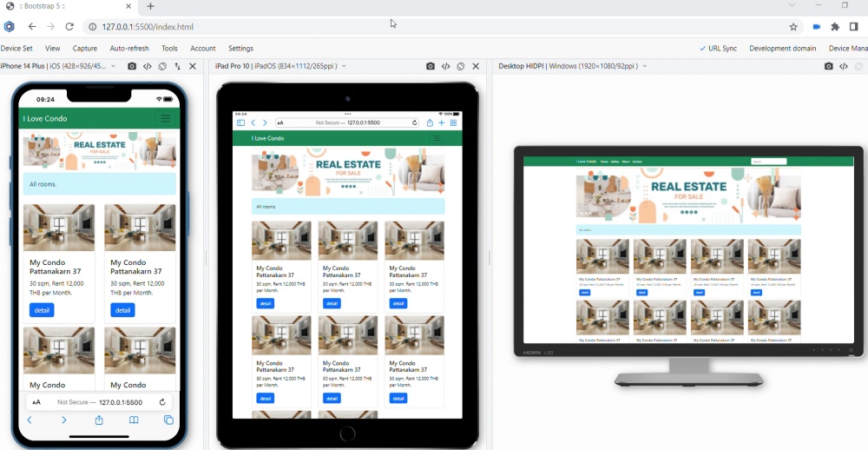Viewport: 868px width, 450px height.
Task: Open DevTools for the Desktop HIDPI device
Action: (844, 66)
